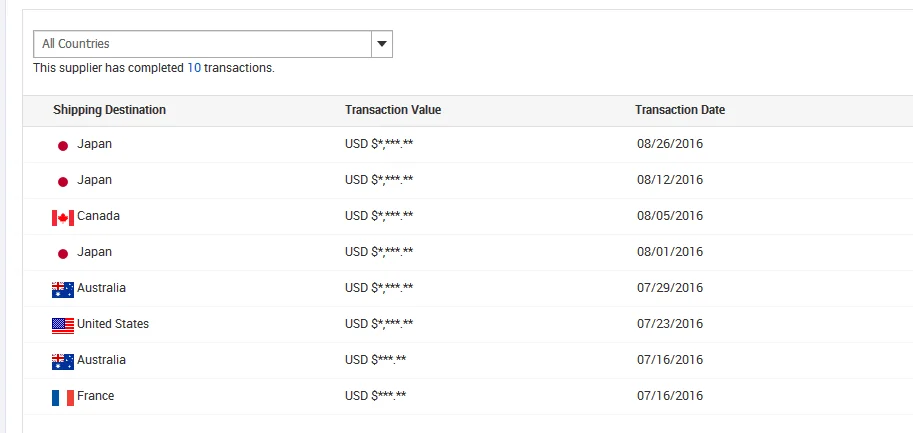Open the 10 transactions count link
Image resolution: width=913 pixels, height=433 pixels.
tap(194, 68)
